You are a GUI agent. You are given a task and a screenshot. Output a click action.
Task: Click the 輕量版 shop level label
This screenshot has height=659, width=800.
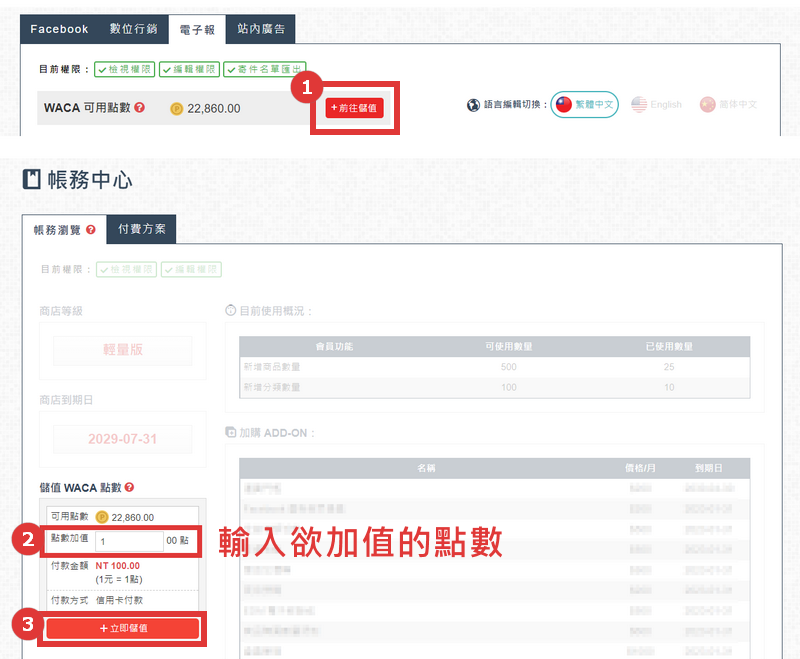pyautogui.click(x=122, y=350)
